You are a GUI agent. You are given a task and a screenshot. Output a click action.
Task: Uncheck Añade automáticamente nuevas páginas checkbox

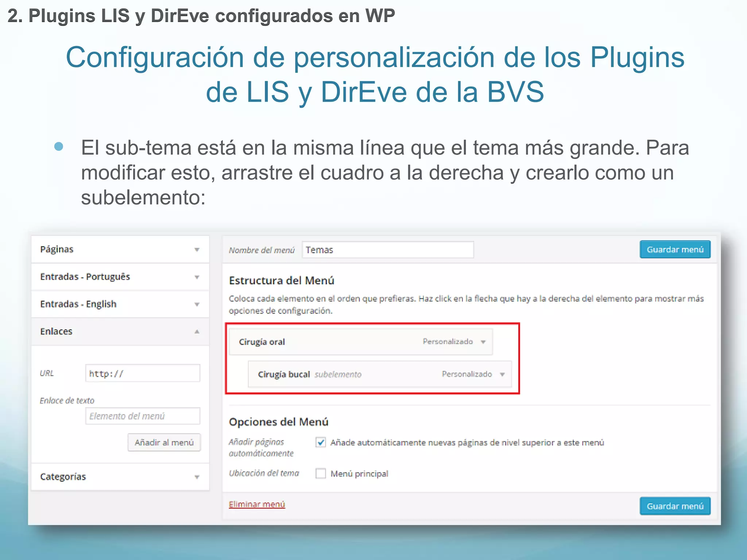coord(321,443)
